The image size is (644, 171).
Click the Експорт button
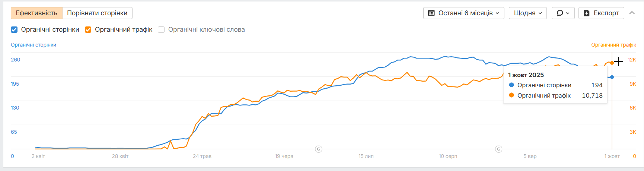[x=601, y=13]
